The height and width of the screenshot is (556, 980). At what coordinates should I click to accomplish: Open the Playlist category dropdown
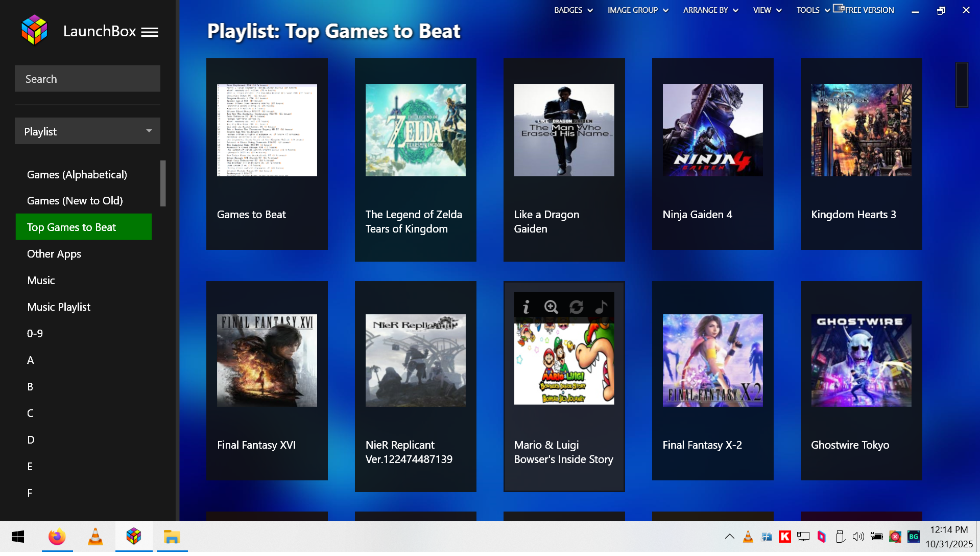[87, 131]
